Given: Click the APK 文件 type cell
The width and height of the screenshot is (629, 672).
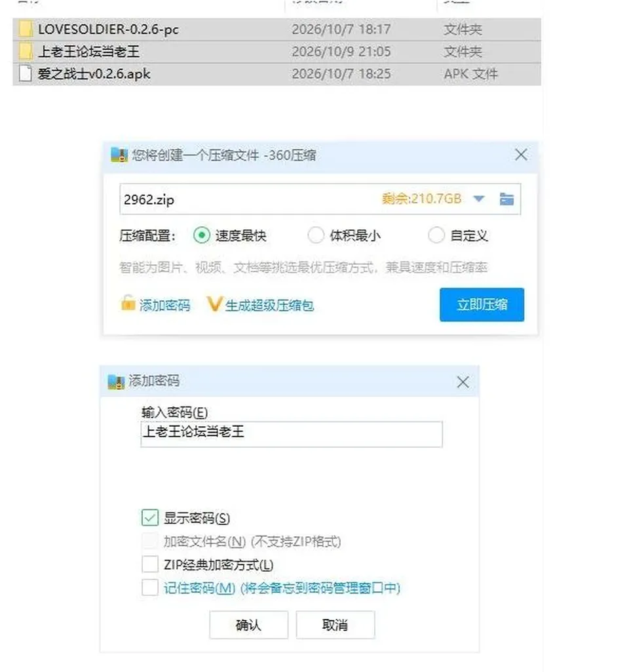Looking at the screenshot, I should click(x=470, y=74).
